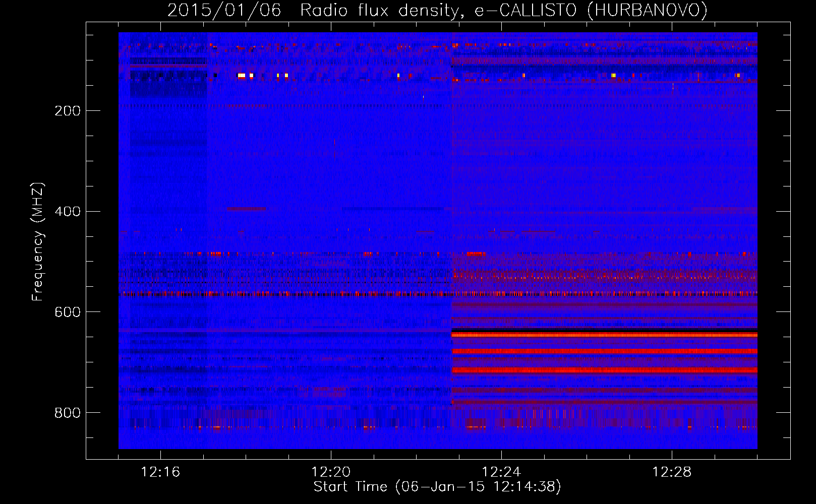Click the 12:28 time tick label

coord(672,472)
